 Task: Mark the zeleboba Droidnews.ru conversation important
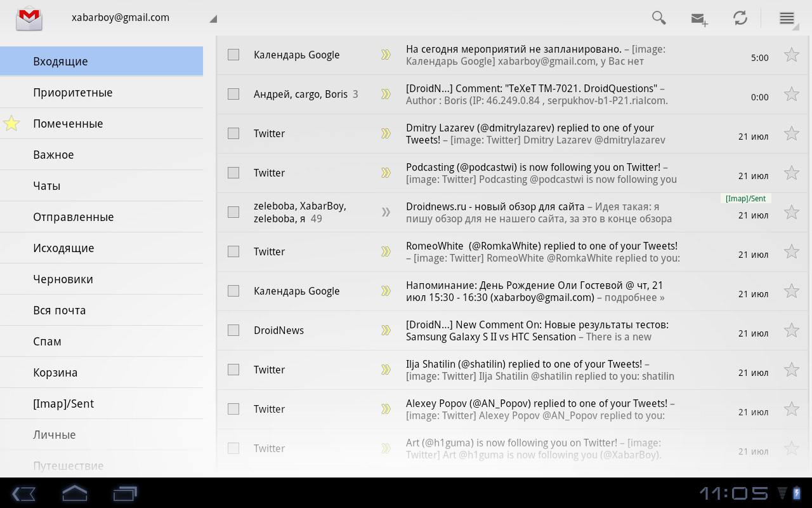tap(386, 212)
